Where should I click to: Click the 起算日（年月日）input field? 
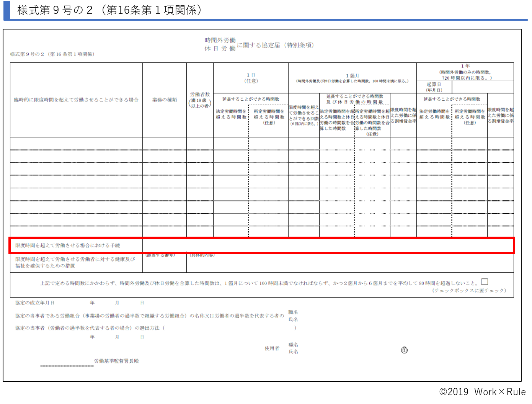click(482, 87)
